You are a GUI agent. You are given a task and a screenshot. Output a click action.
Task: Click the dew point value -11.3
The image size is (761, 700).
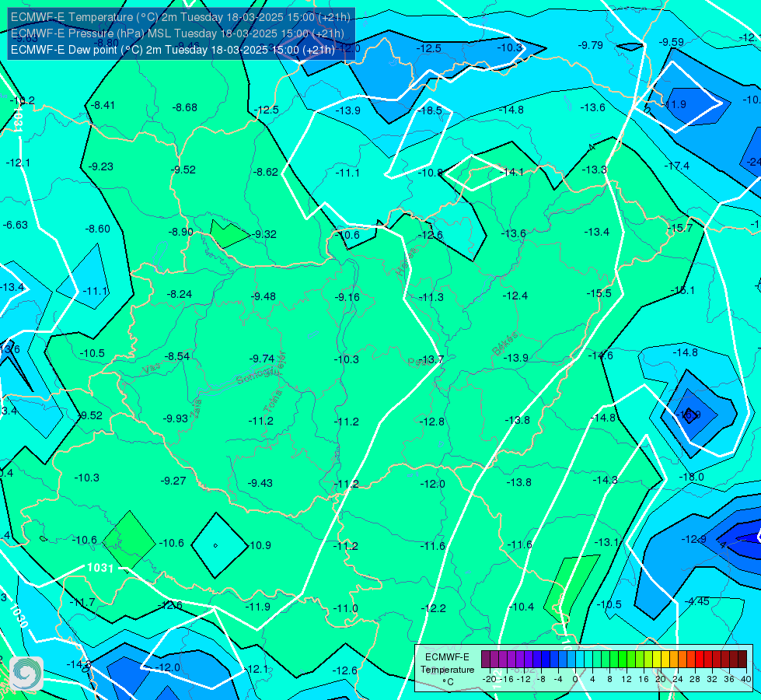pos(431,297)
